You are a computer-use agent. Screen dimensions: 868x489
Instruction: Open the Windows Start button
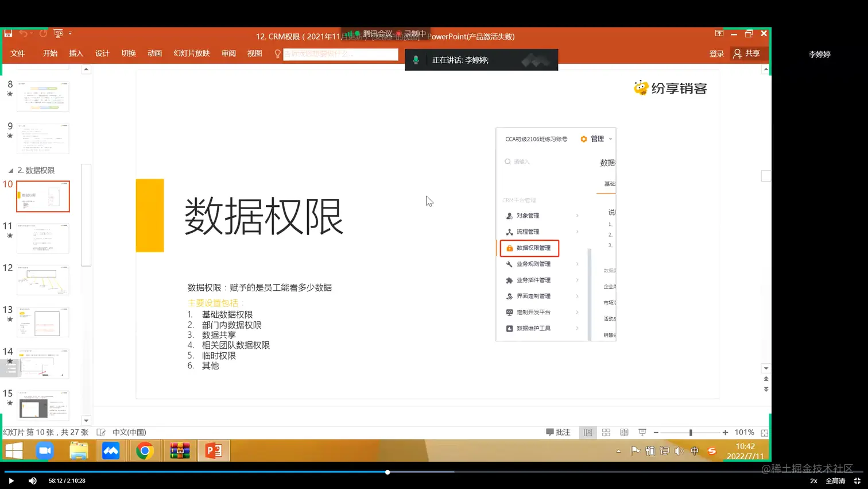pos(14,451)
